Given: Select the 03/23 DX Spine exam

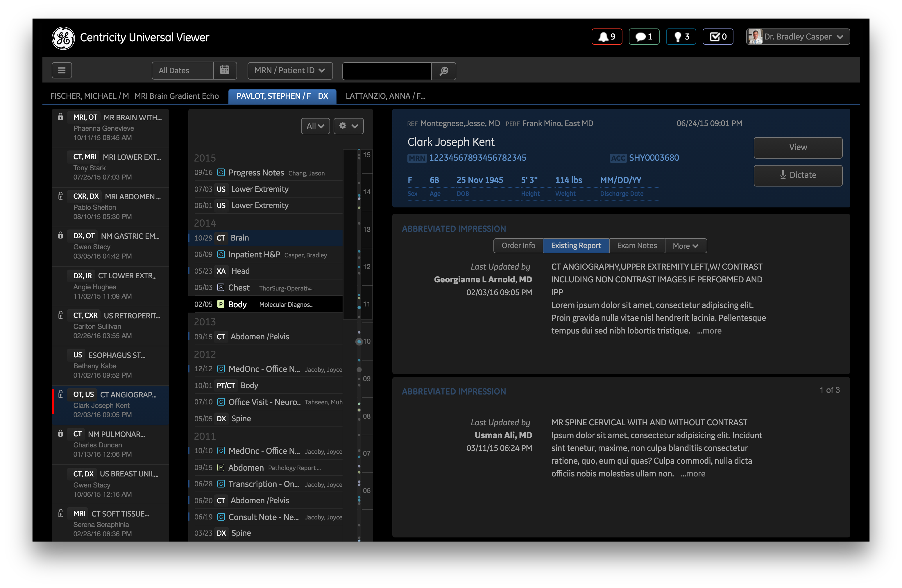Looking at the screenshot, I should (266, 533).
